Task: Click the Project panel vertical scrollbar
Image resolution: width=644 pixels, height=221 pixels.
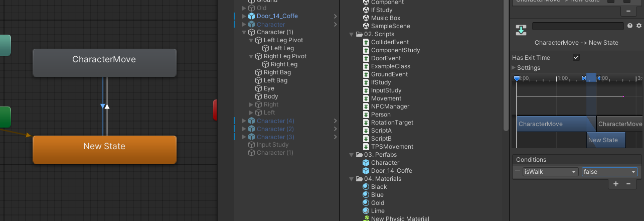Action: 506,65
